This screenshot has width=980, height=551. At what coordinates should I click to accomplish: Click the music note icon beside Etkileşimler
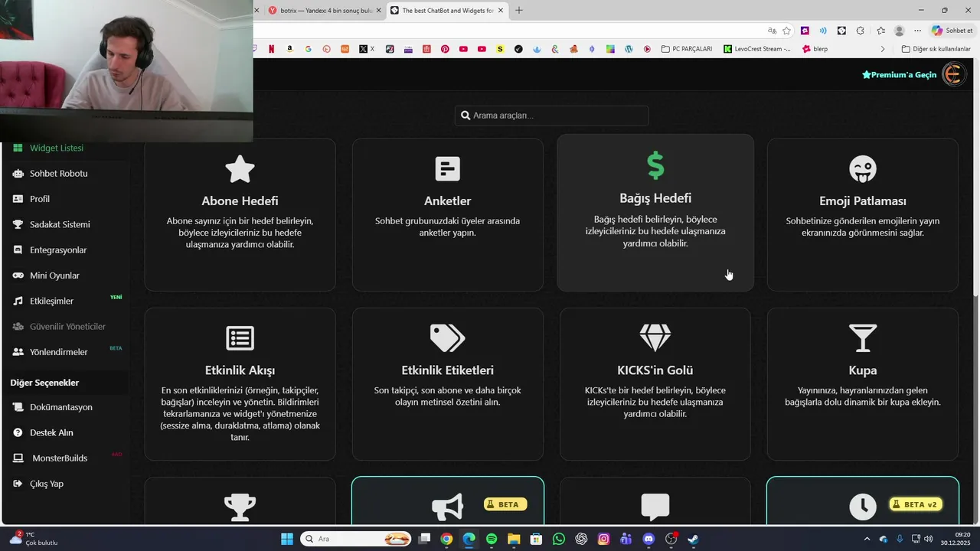[x=18, y=301]
